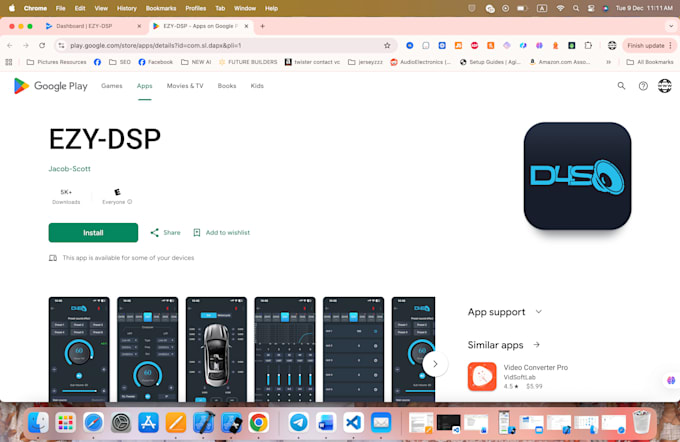Open System Settings in the dock
Viewport: 680px width, 442px height.
pyautogui.click(x=121, y=422)
